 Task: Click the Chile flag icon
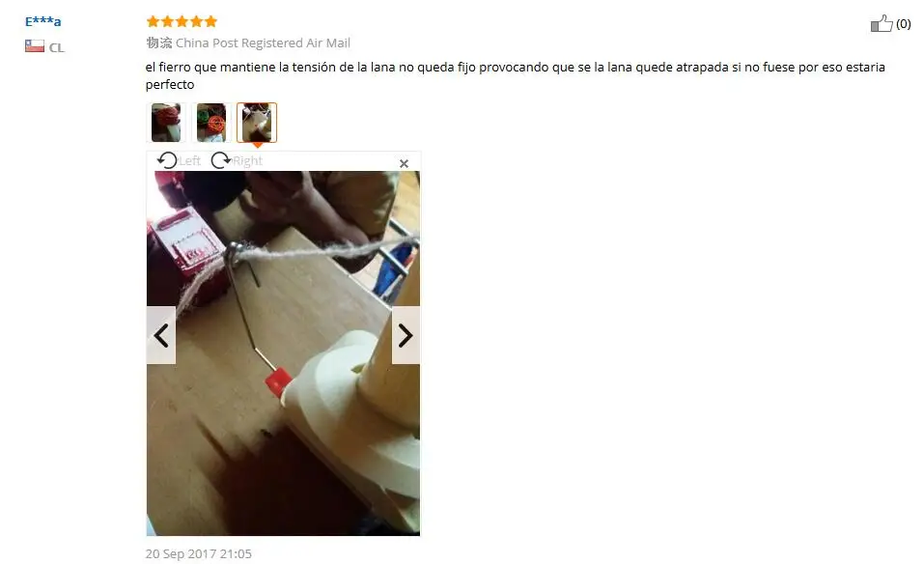(35, 46)
